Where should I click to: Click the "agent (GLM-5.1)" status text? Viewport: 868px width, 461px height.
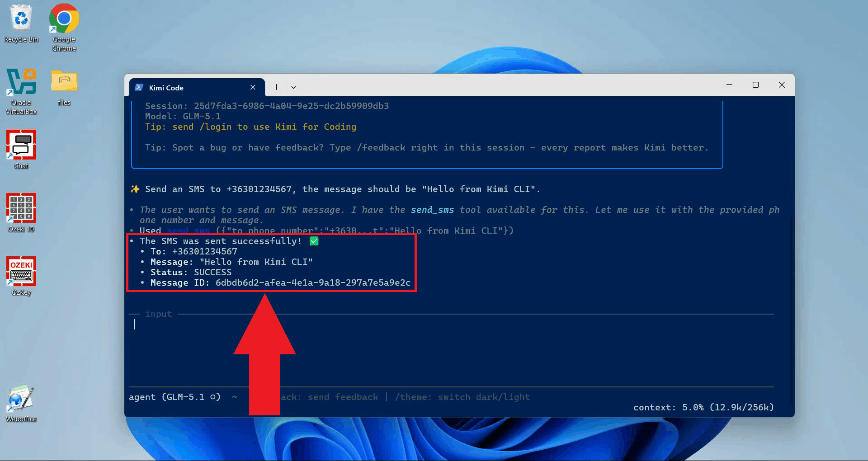(175, 397)
